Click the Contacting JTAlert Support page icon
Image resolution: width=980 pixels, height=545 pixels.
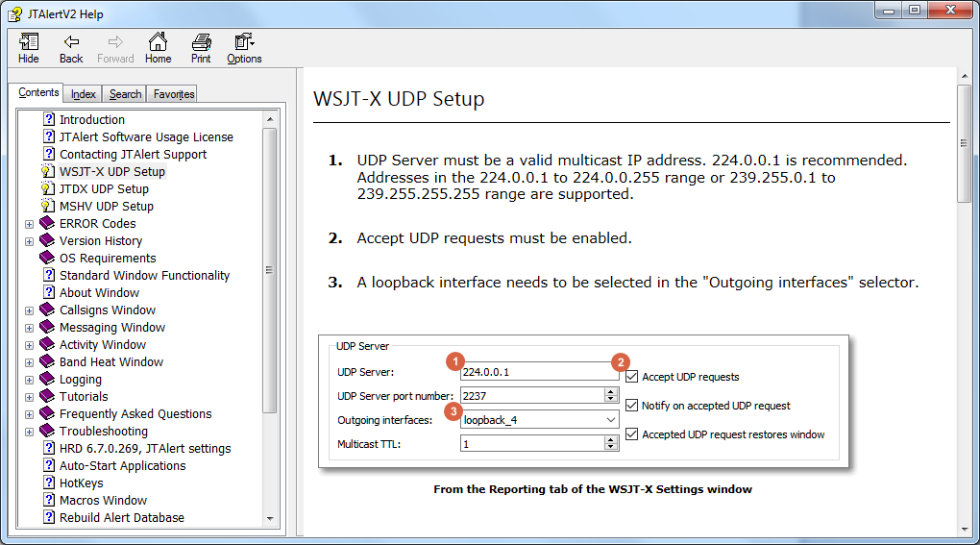[x=49, y=154]
